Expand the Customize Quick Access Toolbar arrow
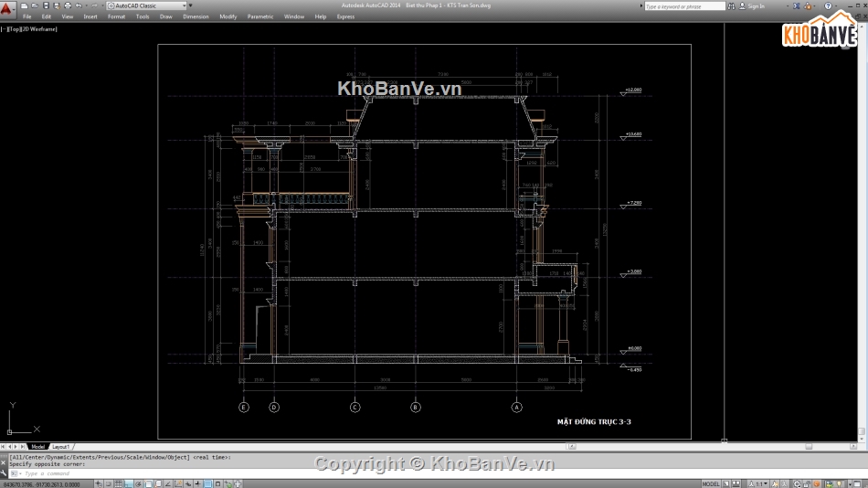This screenshot has width=868, height=488. [x=191, y=5]
